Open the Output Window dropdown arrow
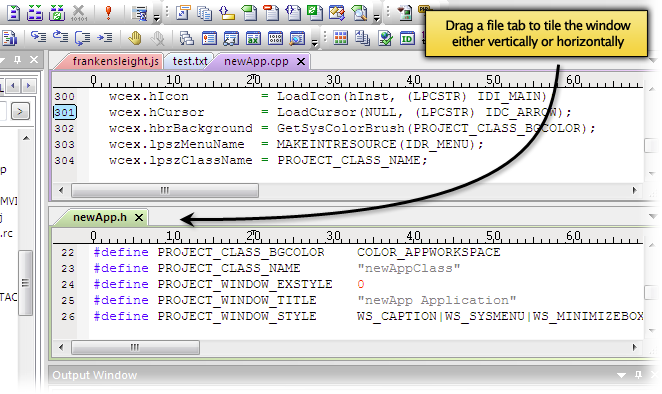 [x=621, y=375]
